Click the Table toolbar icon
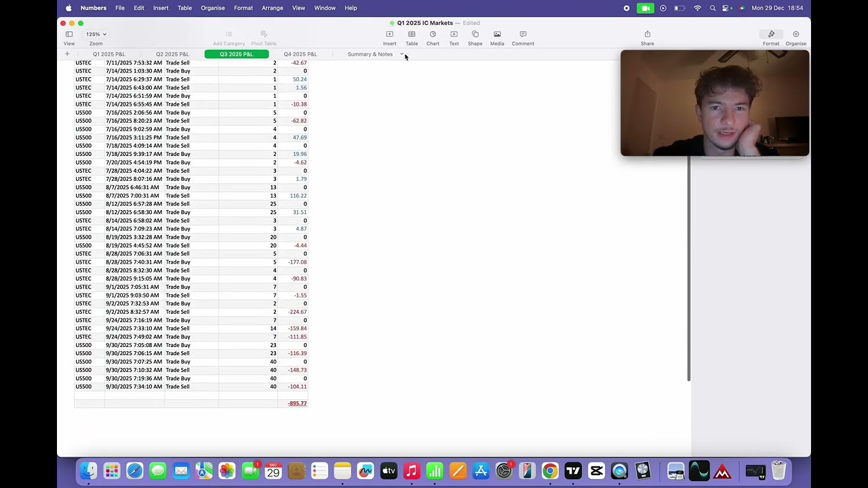 coord(412,34)
